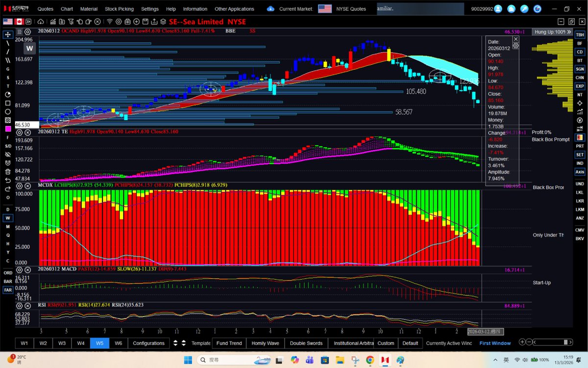
Task: Select the daily D period button
Action: 8,210
